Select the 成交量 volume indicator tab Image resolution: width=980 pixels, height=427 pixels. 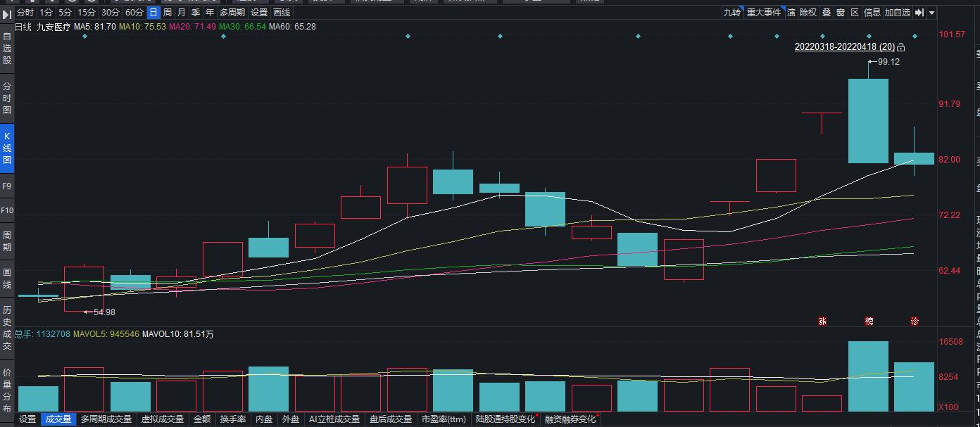click(x=58, y=419)
